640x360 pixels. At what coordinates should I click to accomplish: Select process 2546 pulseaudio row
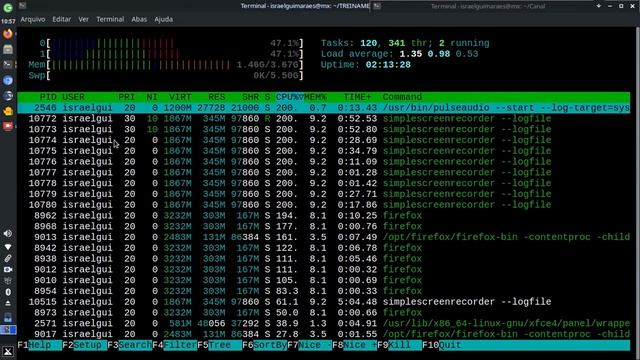click(x=324, y=108)
